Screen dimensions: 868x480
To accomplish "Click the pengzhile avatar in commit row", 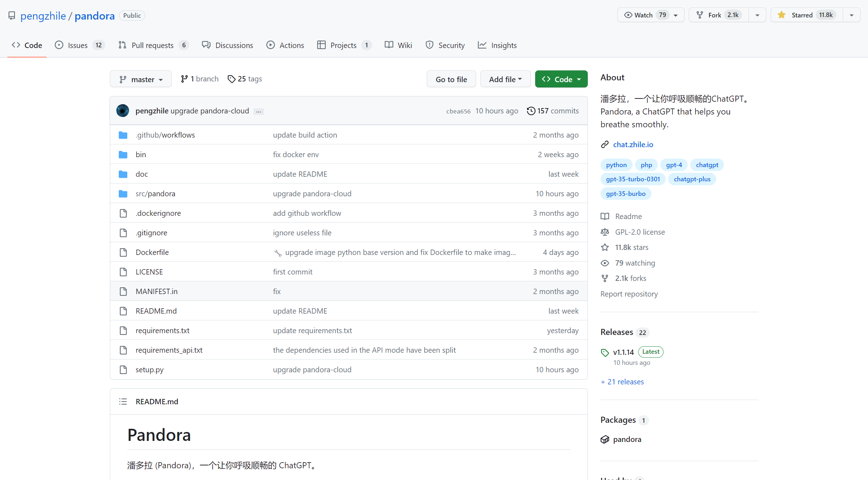I will coord(123,111).
